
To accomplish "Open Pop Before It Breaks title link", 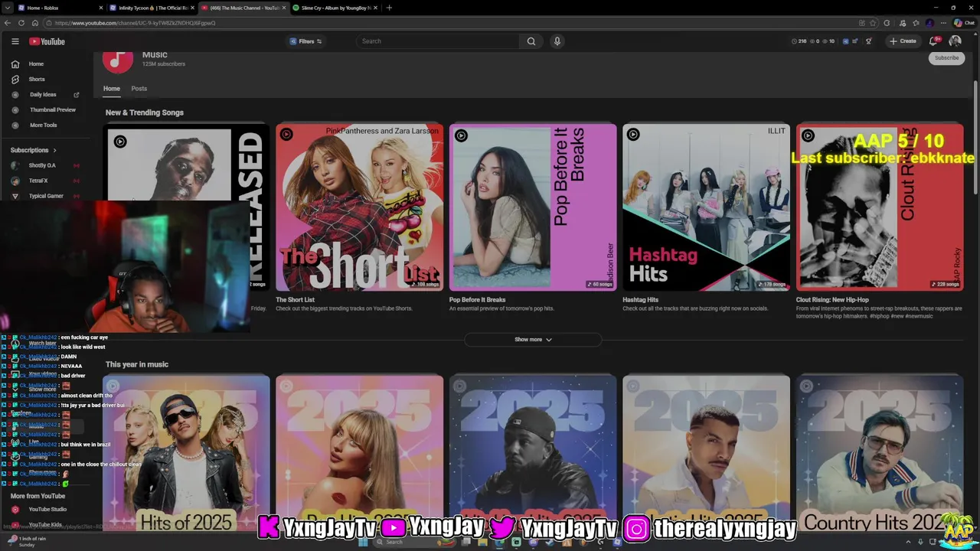I will coord(477,300).
